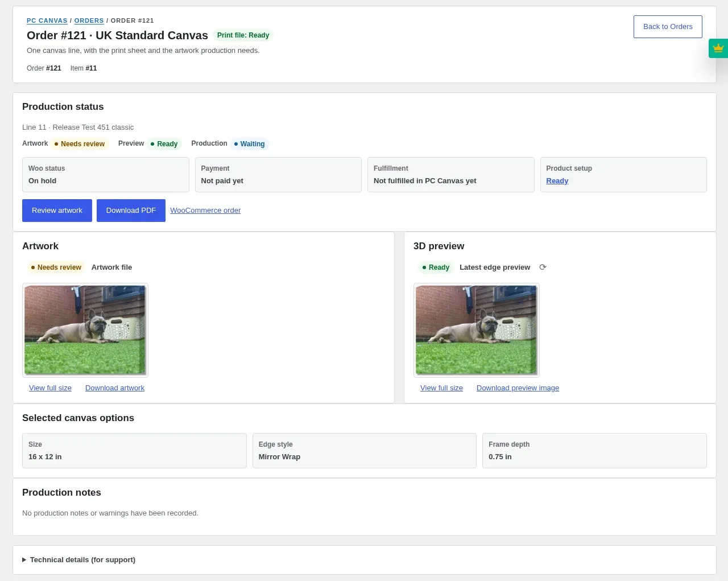The width and height of the screenshot is (728, 581).
Task: Click the Back to Orders button
Action: (x=668, y=27)
